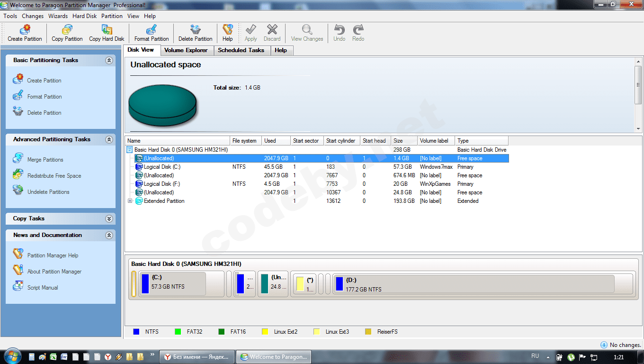644x364 pixels.
Task: Click the Redistribute Free Space link
Action: [54, 176]
